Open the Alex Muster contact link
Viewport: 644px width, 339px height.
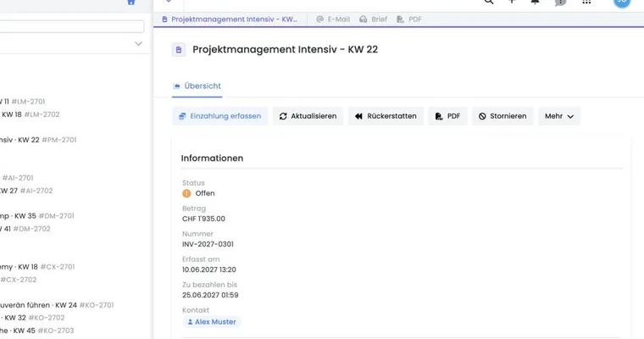click(212, 322)
